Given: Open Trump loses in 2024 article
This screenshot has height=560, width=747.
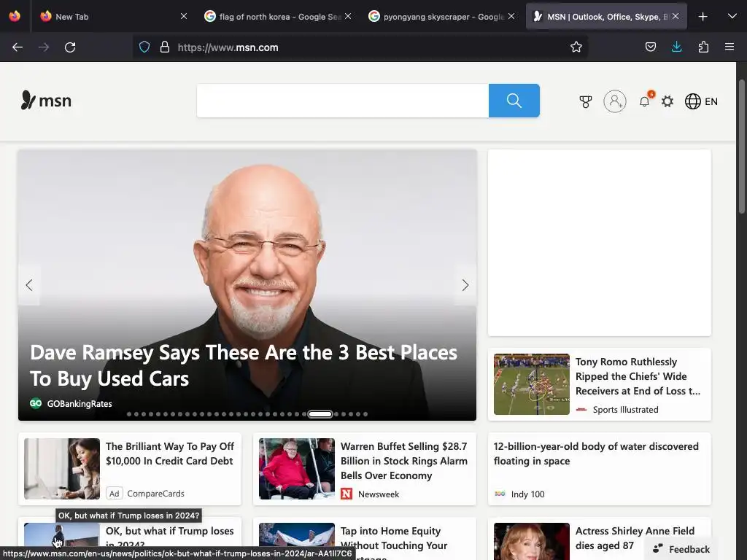Looking at the screenshot, I should 169,537.
